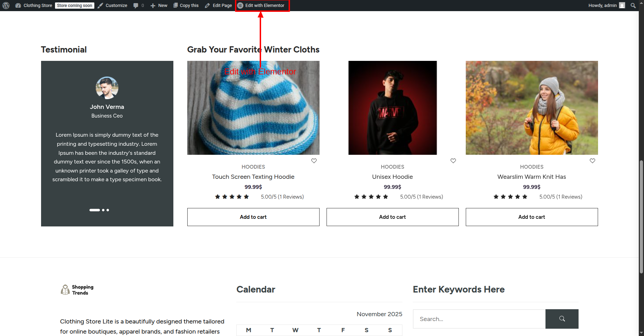Open the Wearslim Warm Knit Has product link
Image resolution: width=644 pixels, height=336 pixels.
pyautogui.click(x=532, y=177)
